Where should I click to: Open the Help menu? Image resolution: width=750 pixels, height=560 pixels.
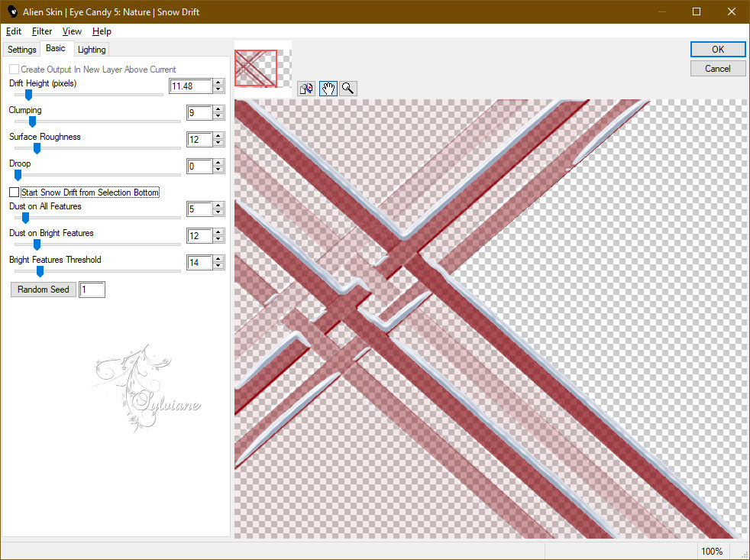click(x=102, y=31)
